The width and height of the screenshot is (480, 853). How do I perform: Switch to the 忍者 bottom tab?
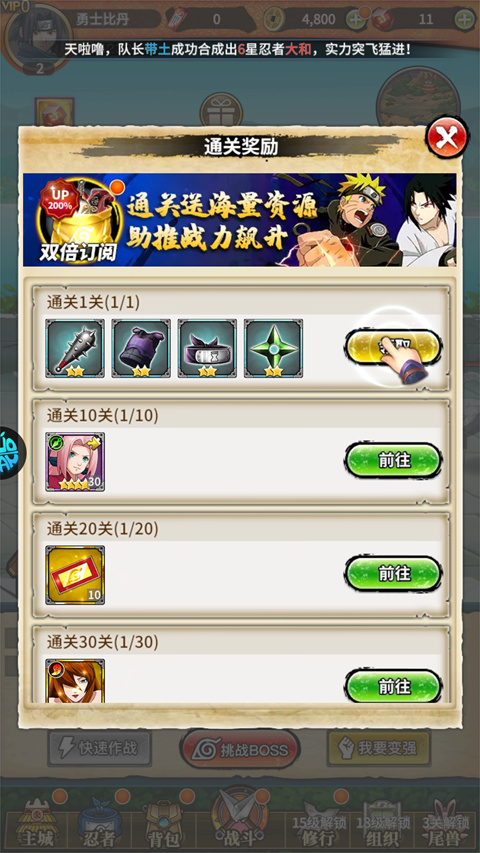(x=100, y=821)
